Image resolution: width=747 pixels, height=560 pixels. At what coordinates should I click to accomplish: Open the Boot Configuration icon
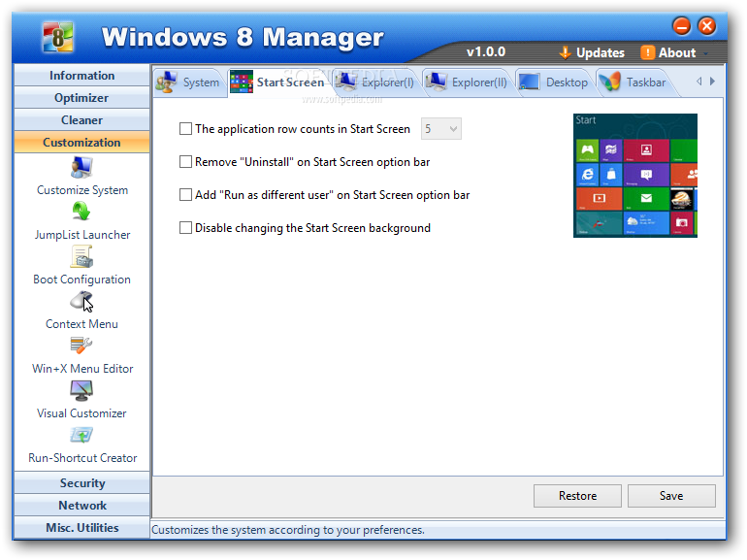coord(81,256)
